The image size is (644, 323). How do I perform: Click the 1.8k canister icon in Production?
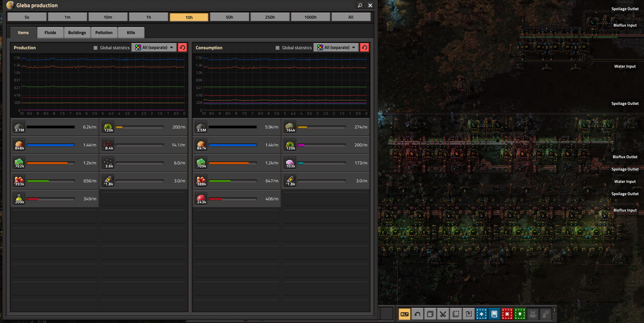[x=108, y=181]
